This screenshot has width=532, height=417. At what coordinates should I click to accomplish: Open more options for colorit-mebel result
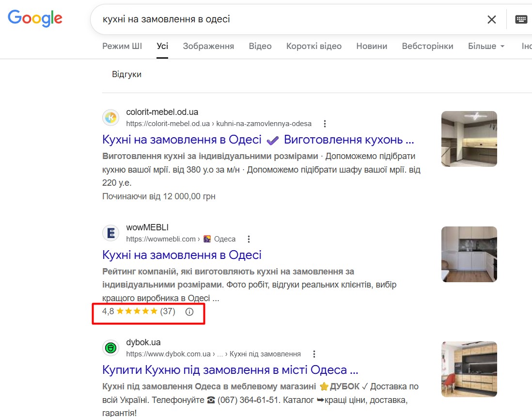325,124
